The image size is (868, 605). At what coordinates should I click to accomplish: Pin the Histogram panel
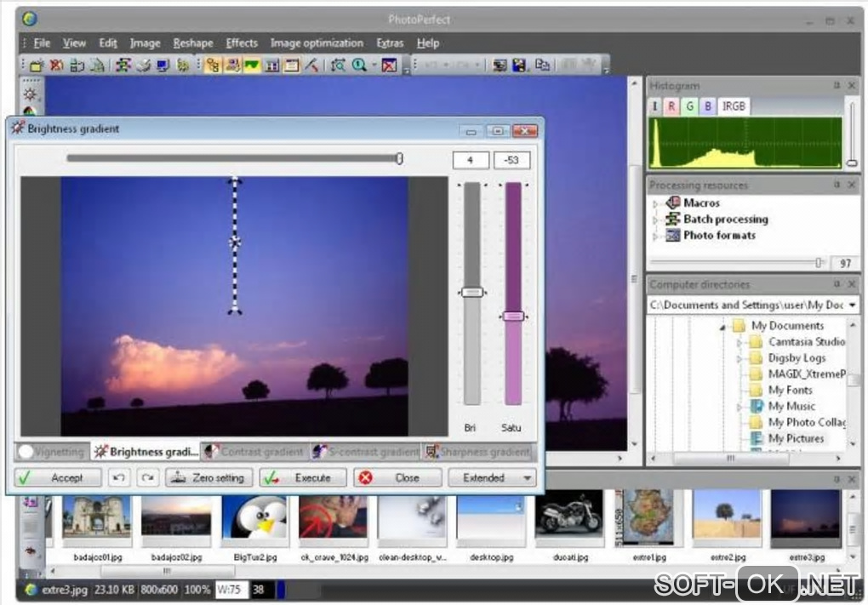pyautogui.click(x=837, y=86)
